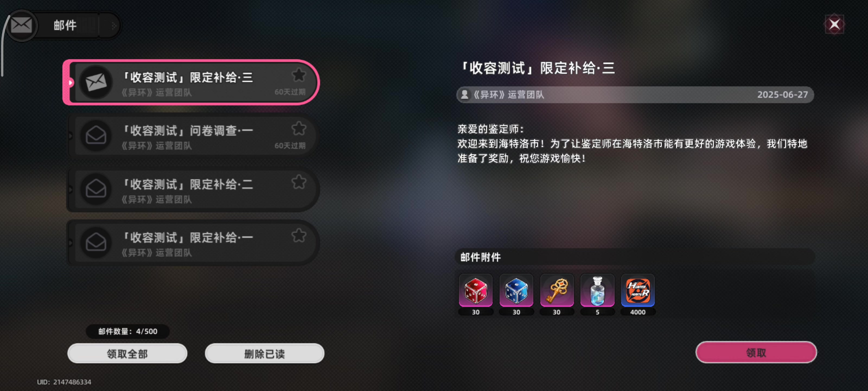The height and width of the screenshot is (391, 868).
Task: Click the sender bar 《异环》运营团队
Action: pyautogui.click(x=635, y=95)
